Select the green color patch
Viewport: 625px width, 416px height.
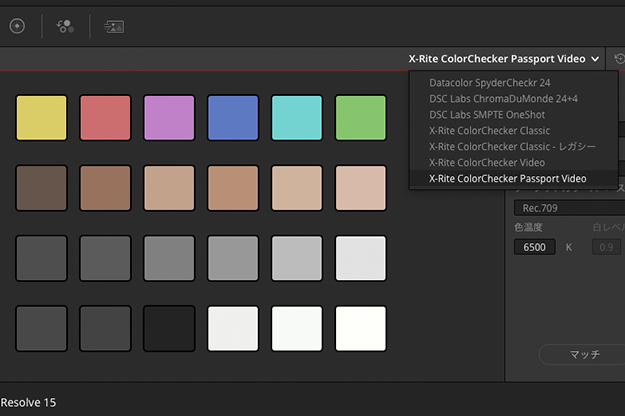[x=360, y=118]
